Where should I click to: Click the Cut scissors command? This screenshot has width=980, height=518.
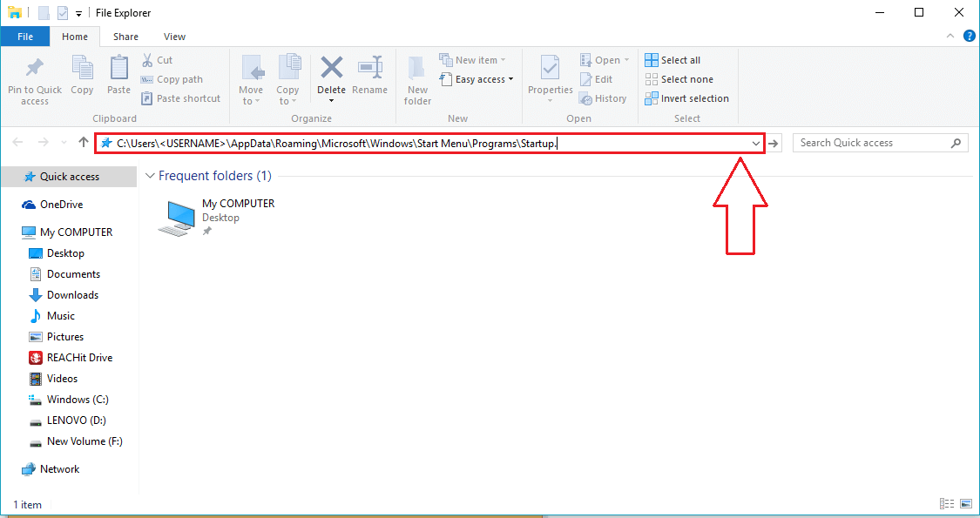click(157, 60)
